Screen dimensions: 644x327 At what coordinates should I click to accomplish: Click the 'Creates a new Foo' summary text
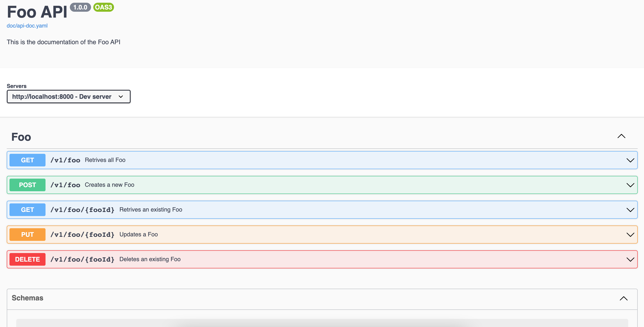click(110, 185)
